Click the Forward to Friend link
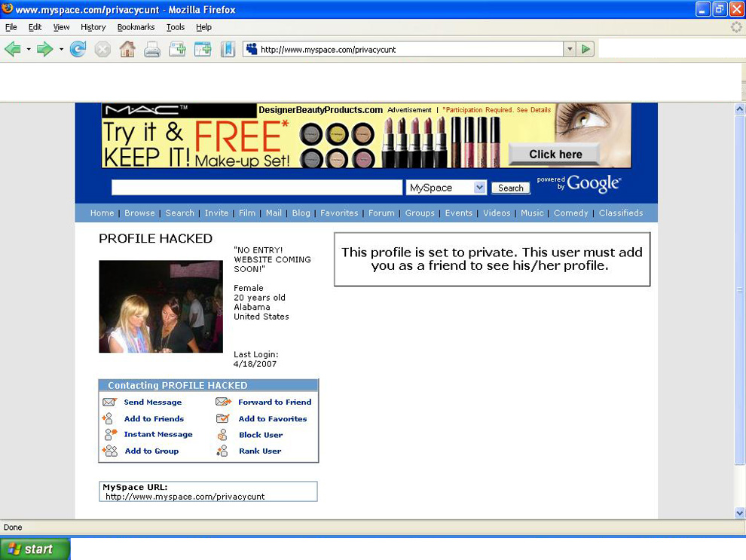 tap(275, 402)
